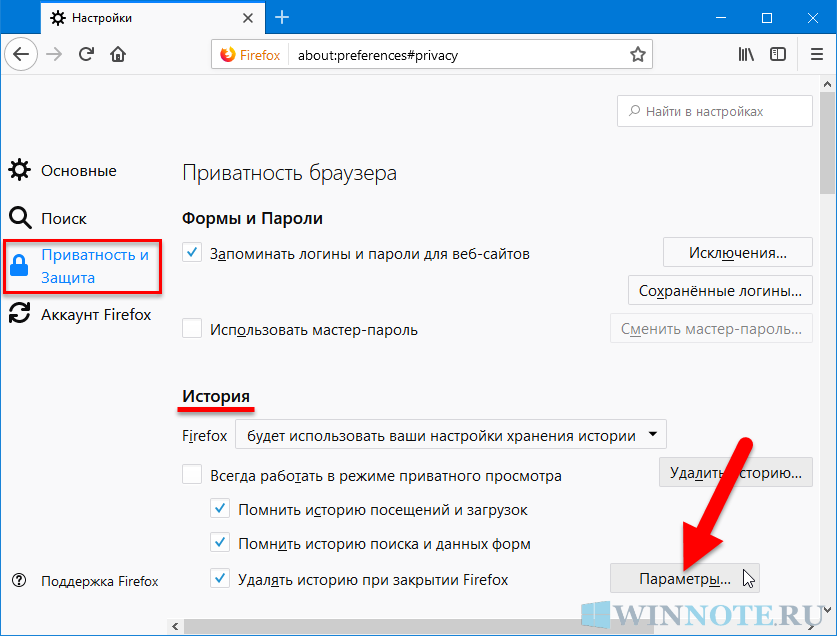
Task: Open the Firefox hamburger menu
Action: (808, 54)
